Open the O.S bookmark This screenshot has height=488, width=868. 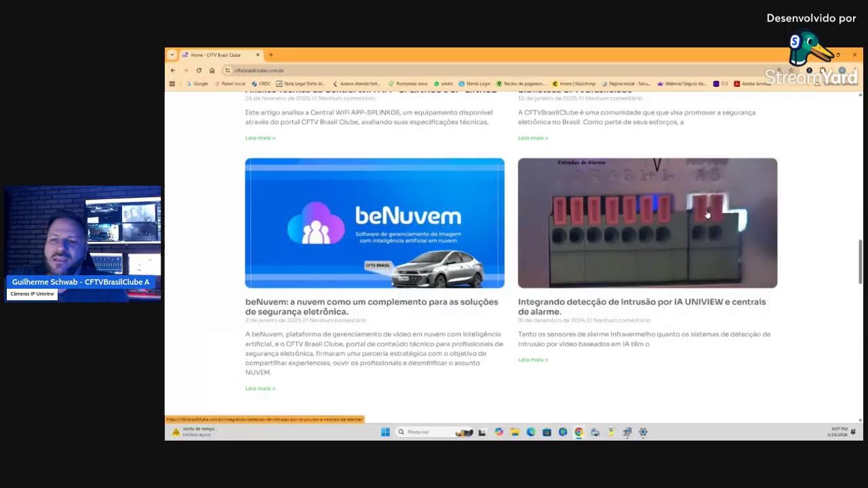click(x=720, y=83)
